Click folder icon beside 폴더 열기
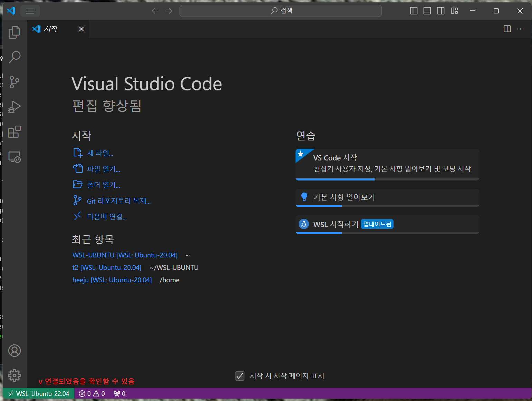Image resolution: width=532 pixels, height=401 pixels. pyautogui.click(x=78, y=184)
